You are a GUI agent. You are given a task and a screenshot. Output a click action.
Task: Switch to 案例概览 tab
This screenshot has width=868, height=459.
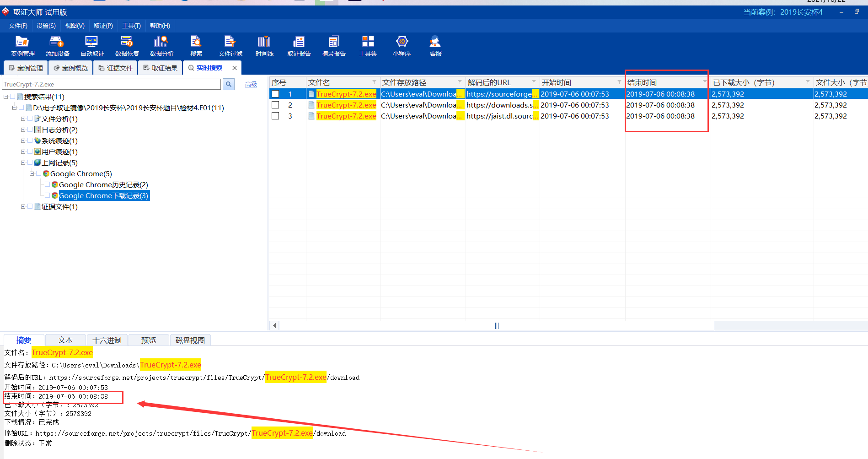(x=70, y=68)
